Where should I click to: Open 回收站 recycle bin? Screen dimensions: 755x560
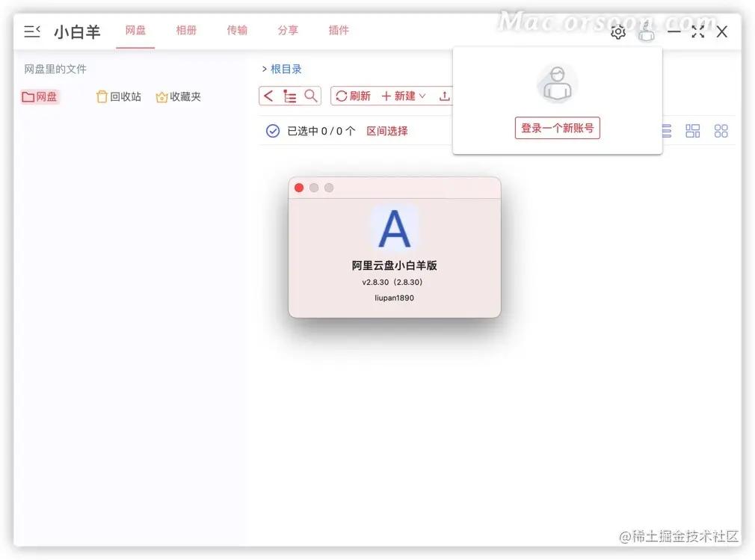(119, 96)
